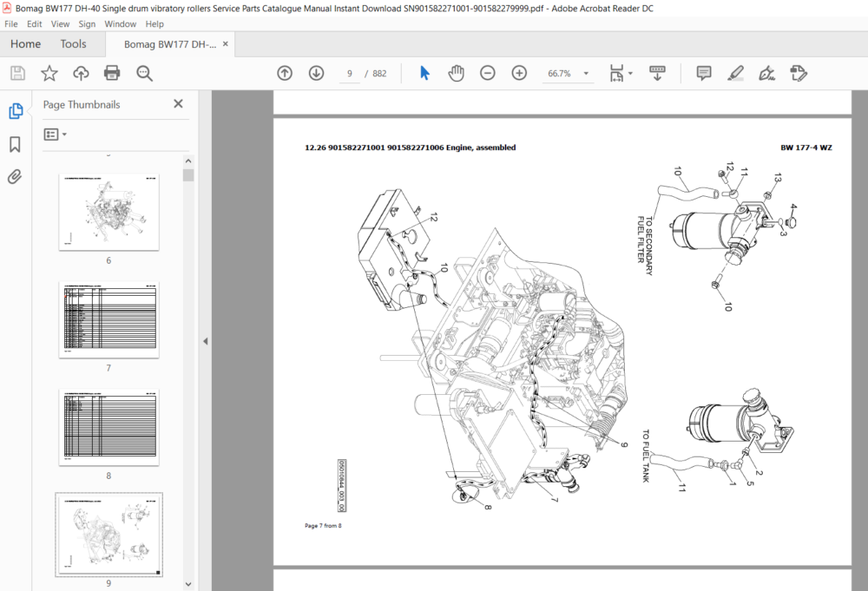Screen dimensions: 868x591
Task: Upload file using cloud share icon
Action: pos(81,73)
